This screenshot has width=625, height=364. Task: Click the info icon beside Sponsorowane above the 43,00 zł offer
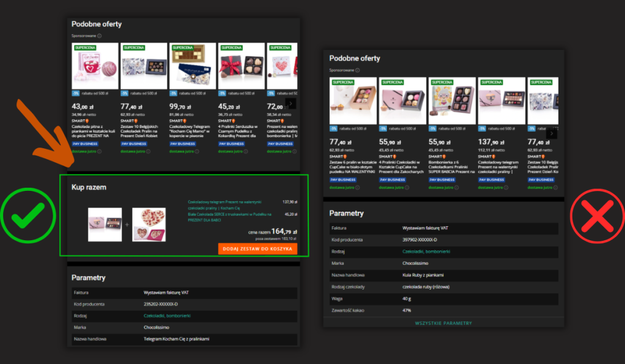(99, 36)
